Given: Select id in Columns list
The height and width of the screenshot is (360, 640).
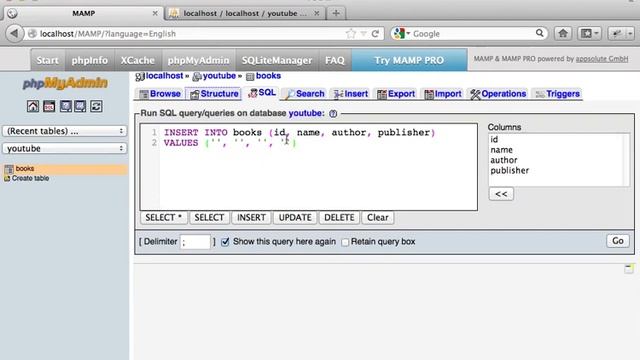Looking at the screenshot, I should coord(494,140).
